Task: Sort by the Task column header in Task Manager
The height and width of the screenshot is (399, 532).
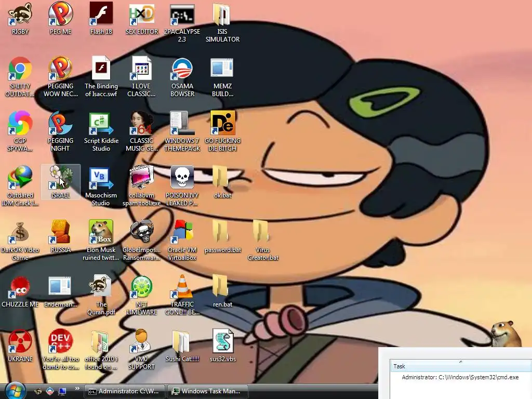Action: tap(460, 366)
